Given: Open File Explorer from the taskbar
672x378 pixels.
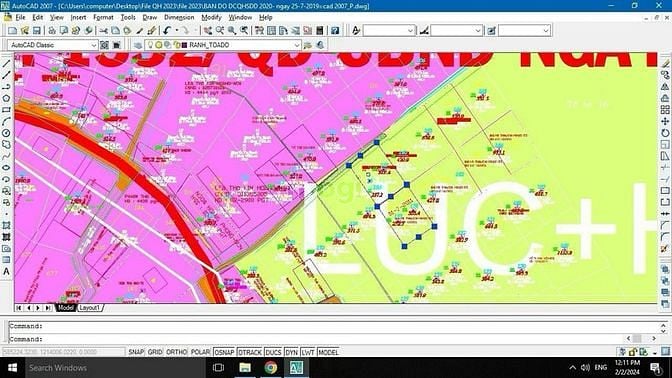Looking at the screenshot, I should [245, 368].
